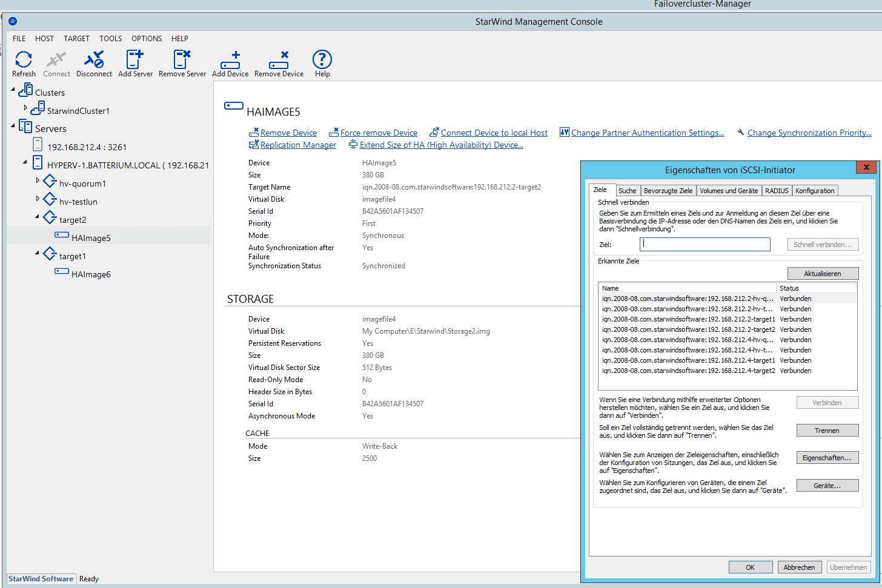The height and width of the screenshot is (588, 882).
Task: Open the TOOLS menu
Action: pyautogui.click(x=111, y=38)
